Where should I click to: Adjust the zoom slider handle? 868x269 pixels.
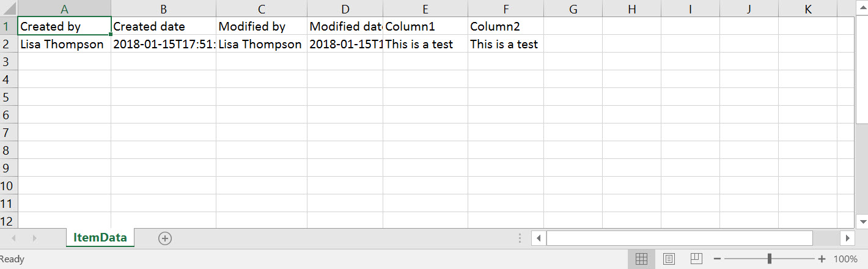[x=769, y=259]
